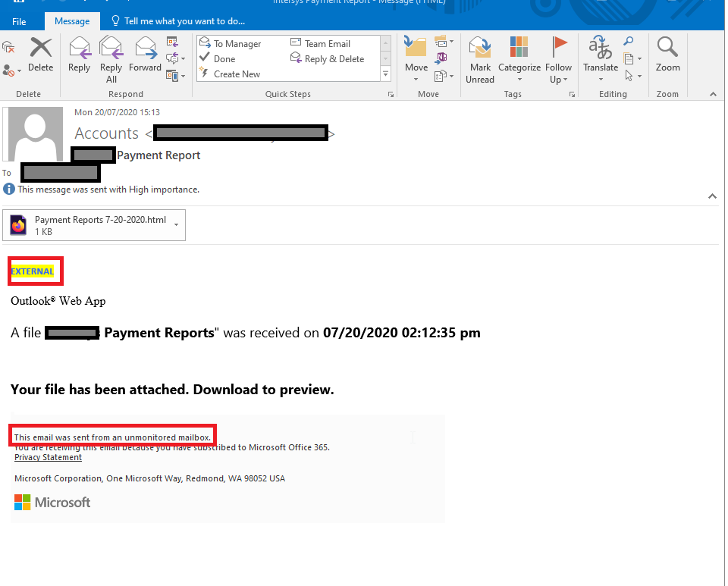Open the Tags dialog launcher

pos(572,95)
